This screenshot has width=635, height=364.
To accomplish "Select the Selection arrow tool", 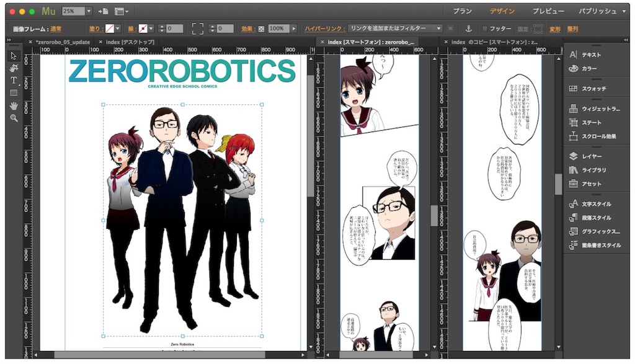I will 14,55.
